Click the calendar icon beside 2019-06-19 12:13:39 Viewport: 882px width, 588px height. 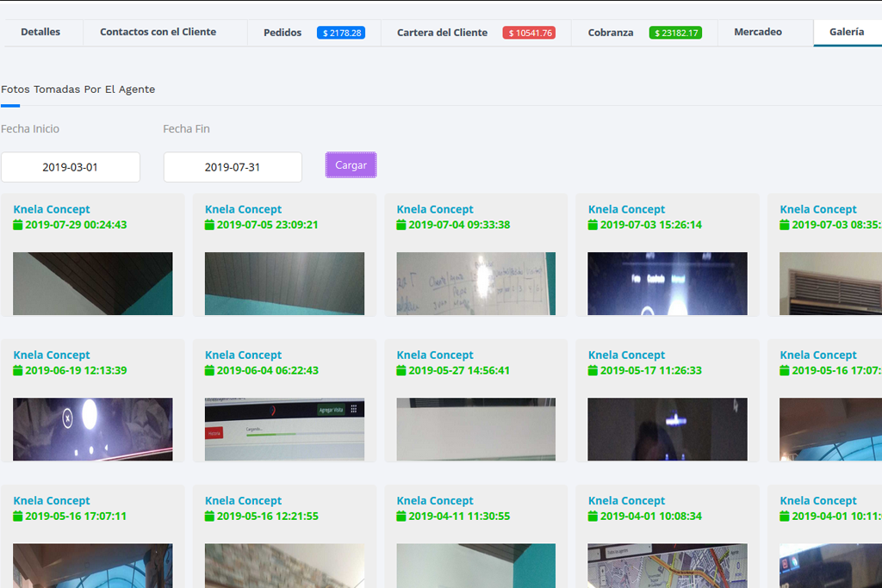[x=18, y=370]
